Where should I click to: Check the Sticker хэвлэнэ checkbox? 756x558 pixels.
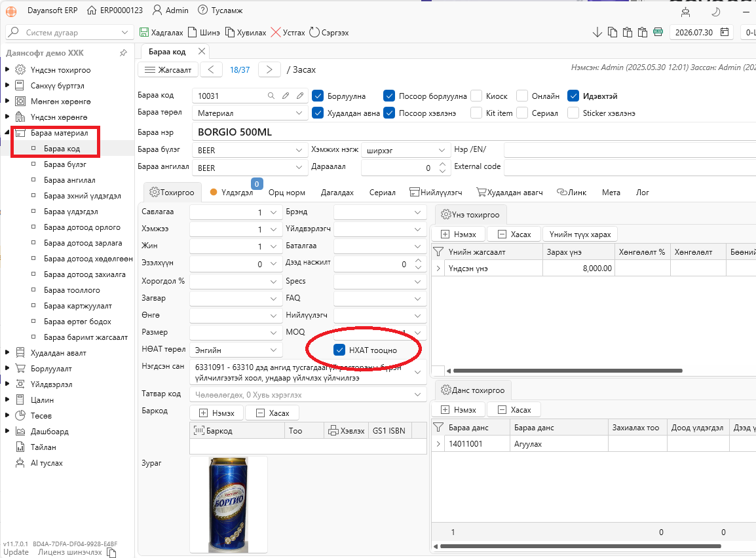pos(573,113)
